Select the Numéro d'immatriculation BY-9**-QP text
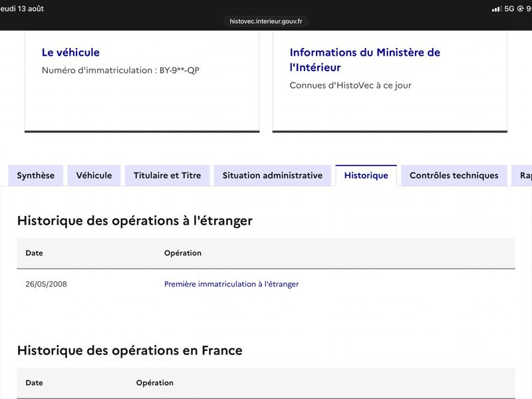Image resolution: width=532 pixels, height=399 pixels. 120,70
